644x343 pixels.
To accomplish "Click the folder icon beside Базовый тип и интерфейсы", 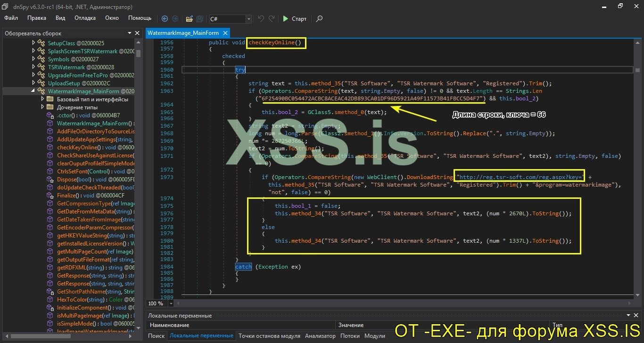I will click(x=50, y=99).
